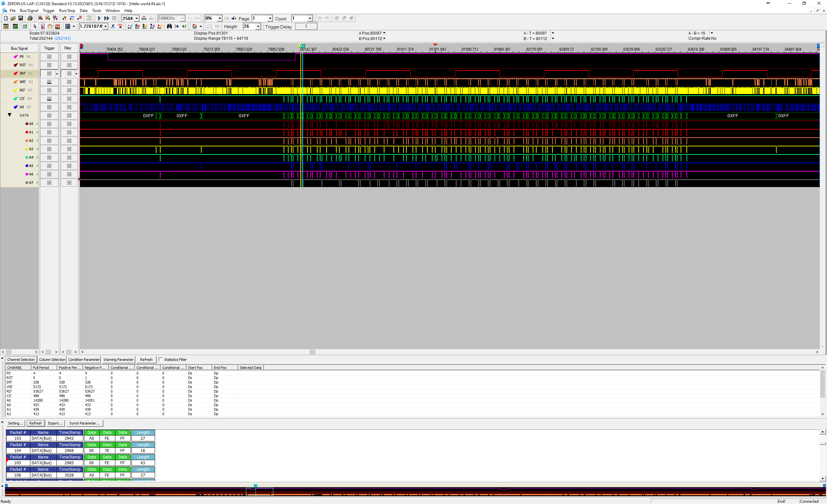827x504 pixels.
Task: Toggle the trigger condition for P0
Action: pos(49,57)
